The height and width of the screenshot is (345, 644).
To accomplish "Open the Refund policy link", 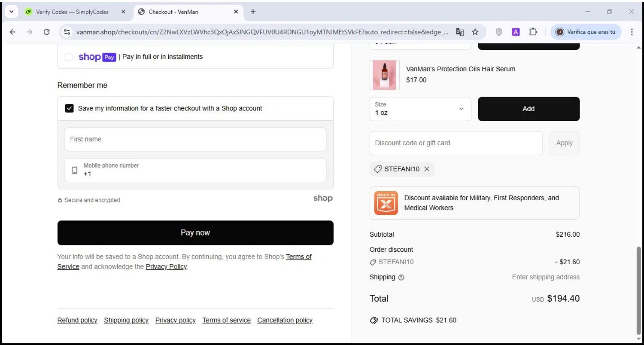I will 77,320.
